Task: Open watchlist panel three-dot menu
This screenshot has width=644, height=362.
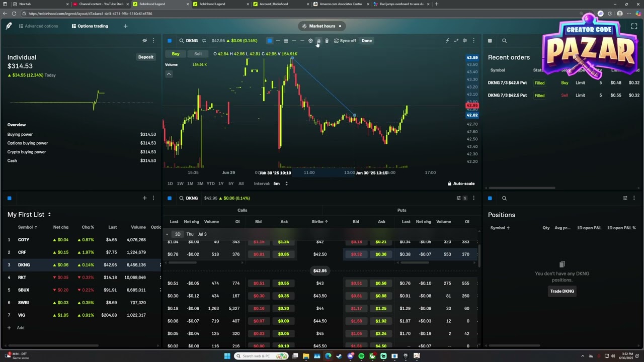Action: tap(153, 198)
